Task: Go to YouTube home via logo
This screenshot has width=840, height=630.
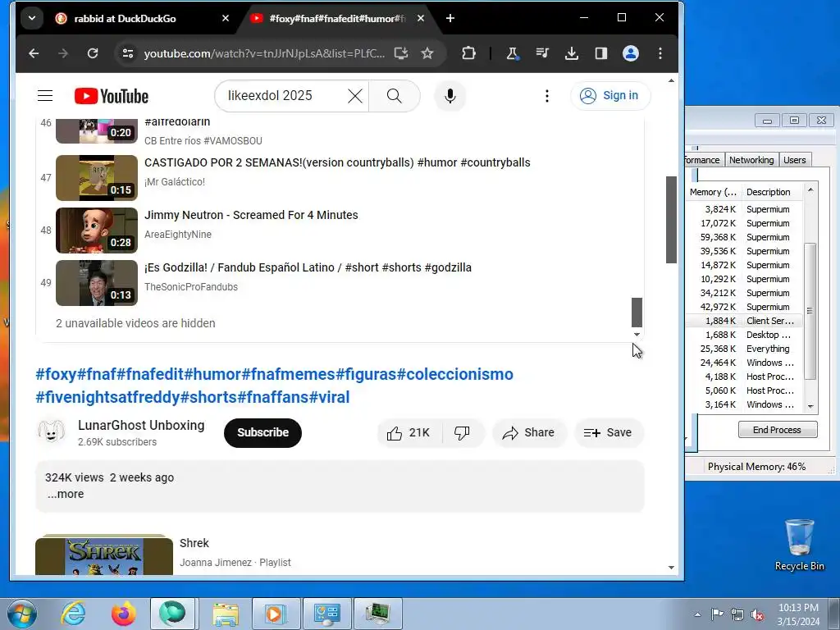Action: click(112, 97)
